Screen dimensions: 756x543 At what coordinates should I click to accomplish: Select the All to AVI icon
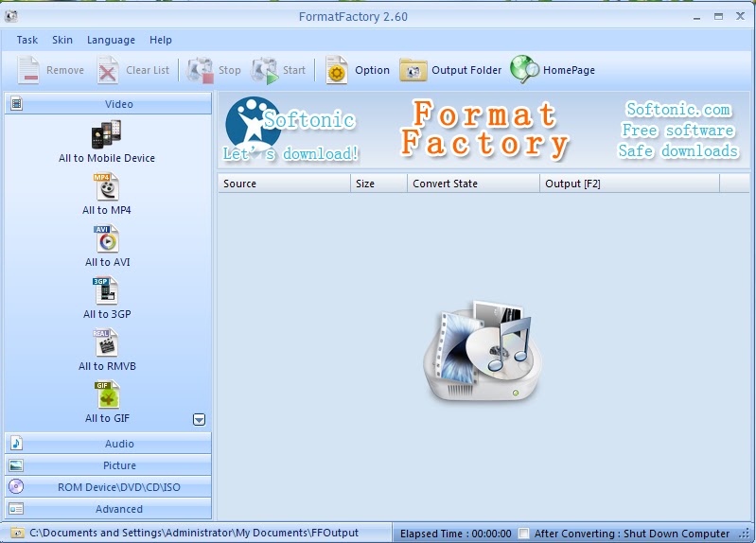click(107, 238)
